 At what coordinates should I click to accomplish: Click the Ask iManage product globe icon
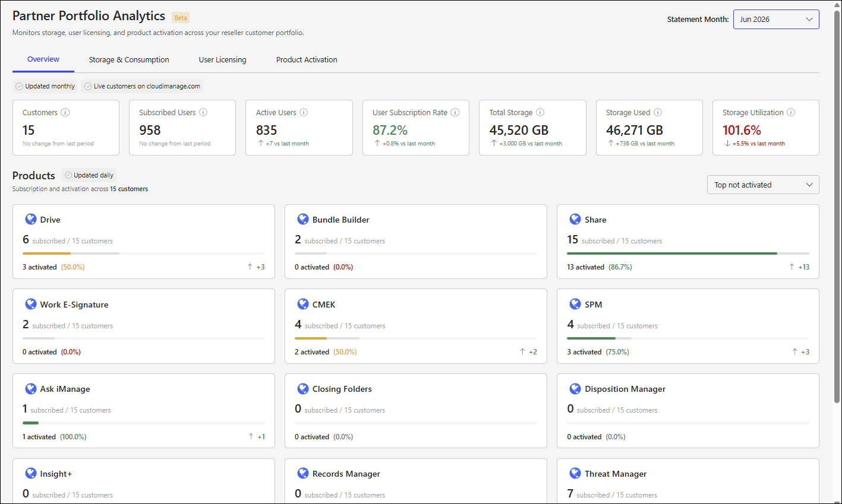point(31,388)
